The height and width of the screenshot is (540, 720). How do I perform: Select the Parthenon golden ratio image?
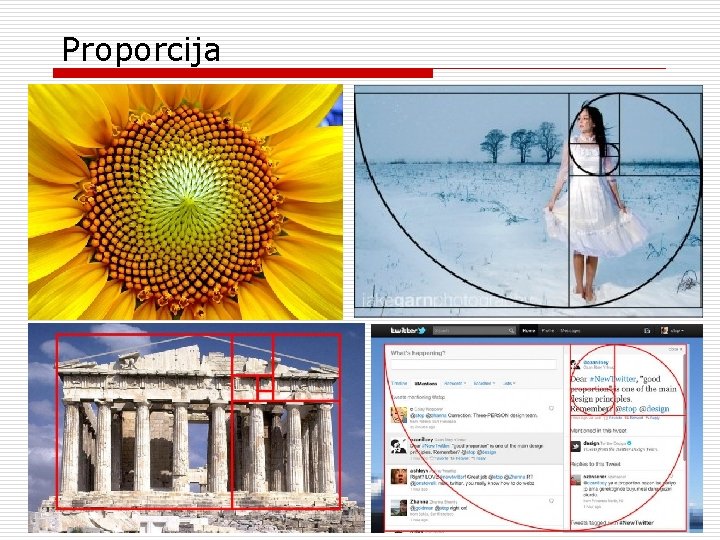[x=196, y=428]
